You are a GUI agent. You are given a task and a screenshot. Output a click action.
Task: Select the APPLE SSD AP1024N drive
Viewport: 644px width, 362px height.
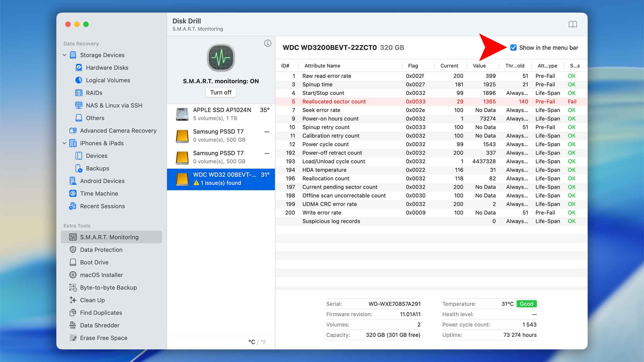222,114
